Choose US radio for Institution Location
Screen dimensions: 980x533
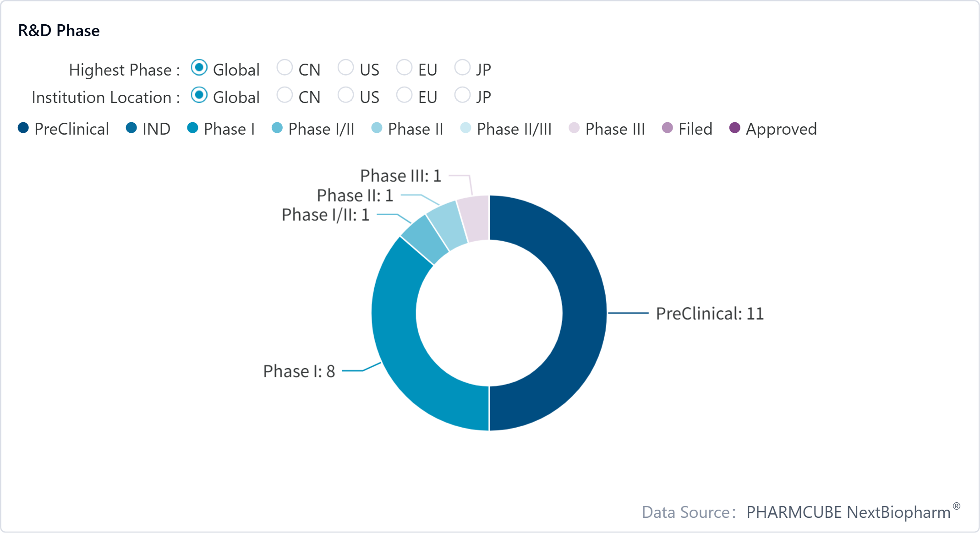[345, 95]
